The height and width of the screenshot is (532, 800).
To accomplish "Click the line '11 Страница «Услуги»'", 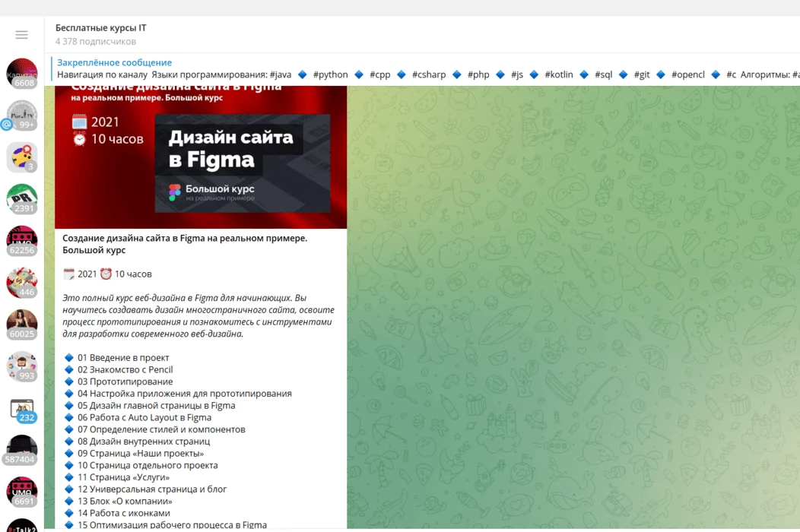I will (123, 477).
